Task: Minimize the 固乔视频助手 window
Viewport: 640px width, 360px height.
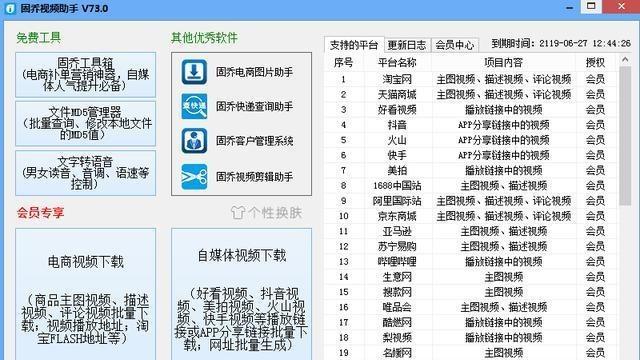Action: coord(569,7)
